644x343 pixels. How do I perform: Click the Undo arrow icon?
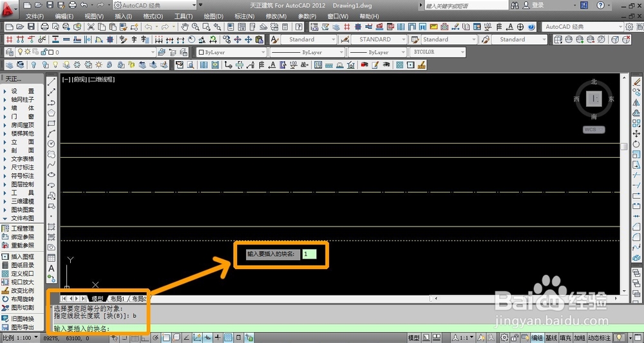point(149,26)
